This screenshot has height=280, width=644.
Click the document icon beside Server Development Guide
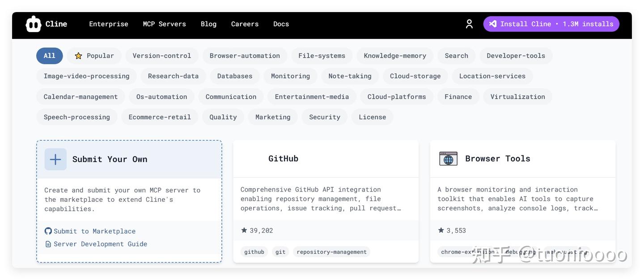48,244
